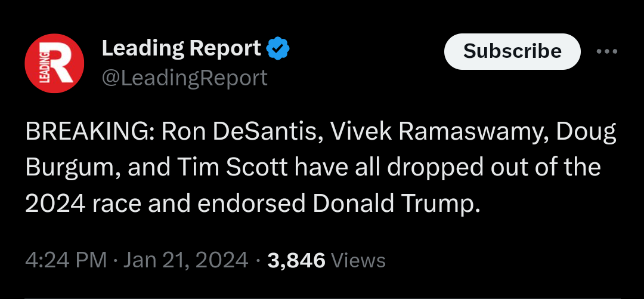This screenshot has height=299, width=644.
Task: Open the Leading Report display name
Action: pos(181,49)
